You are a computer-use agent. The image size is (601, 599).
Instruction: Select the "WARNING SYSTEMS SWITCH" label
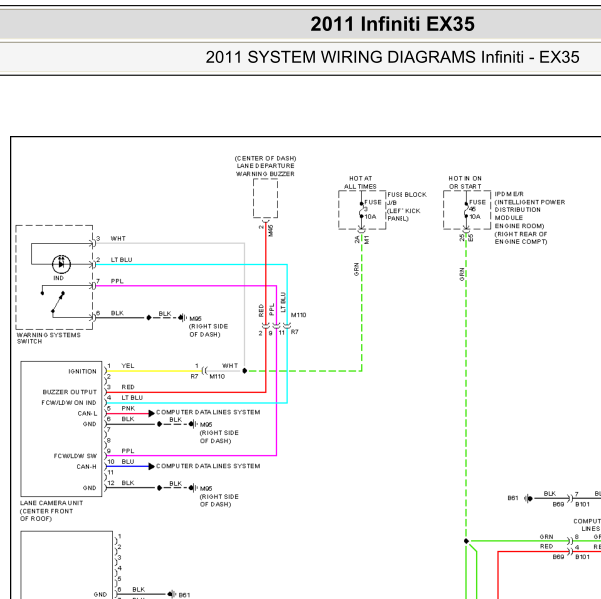pos(48,338)
